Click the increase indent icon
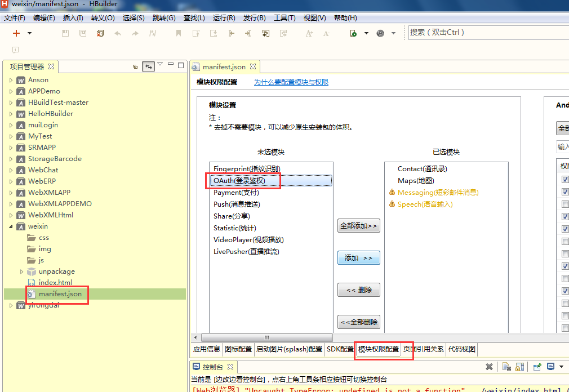This screenshot has height=392, width=569. pyautogui.click(x=248, y=33)
